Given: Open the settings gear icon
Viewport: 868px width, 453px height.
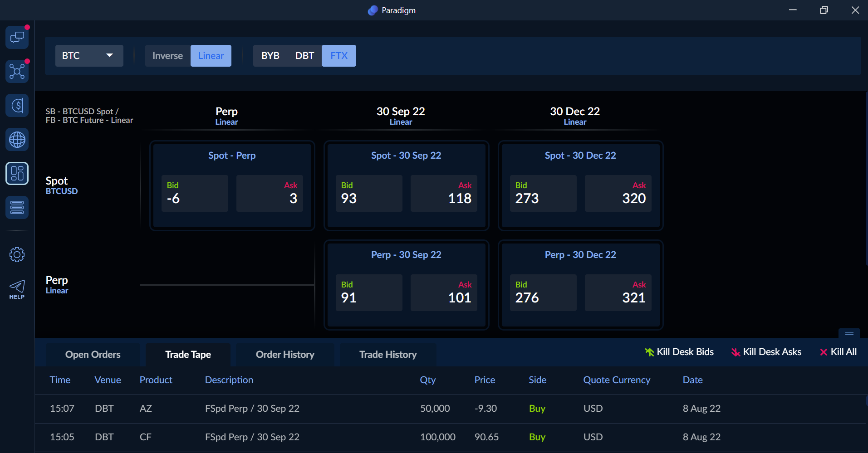Looking at the screenshot, I should [x=17, y=254].
